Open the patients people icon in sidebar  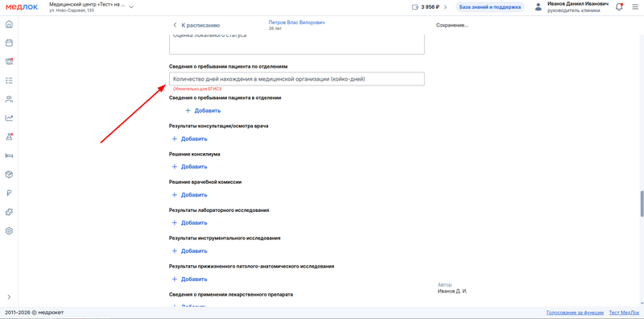pos(9,99)
